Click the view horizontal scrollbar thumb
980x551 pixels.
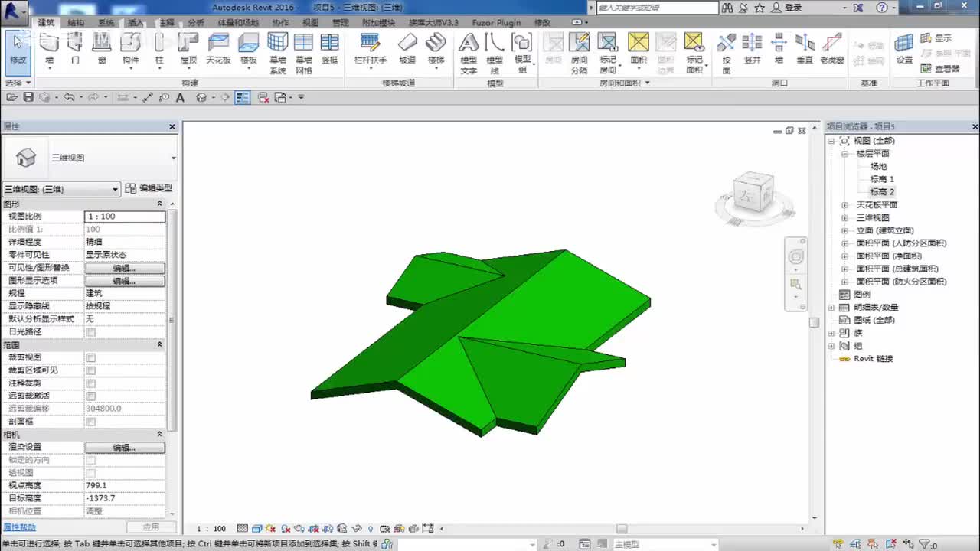click(x=622, y=529)
